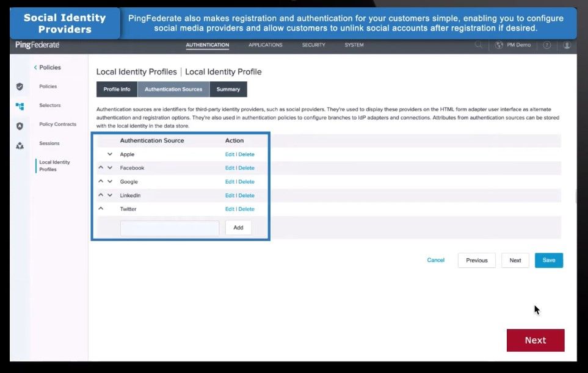Open the APPLICATIONS menu
This screenshot has height=373, width=588.
266,45
